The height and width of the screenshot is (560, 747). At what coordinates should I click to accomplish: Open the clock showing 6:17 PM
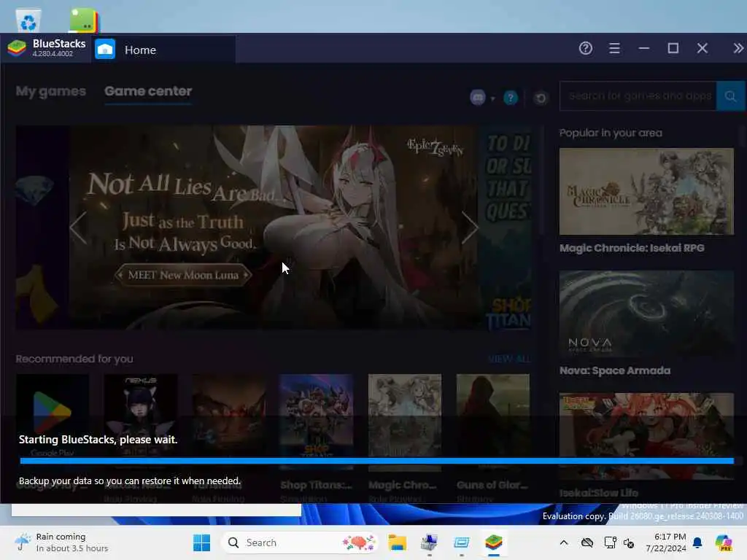666,542
